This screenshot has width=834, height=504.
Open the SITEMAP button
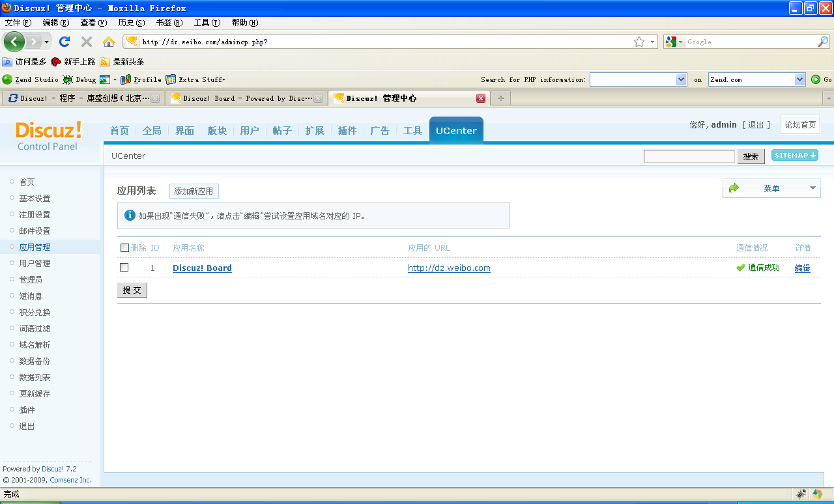795,155
